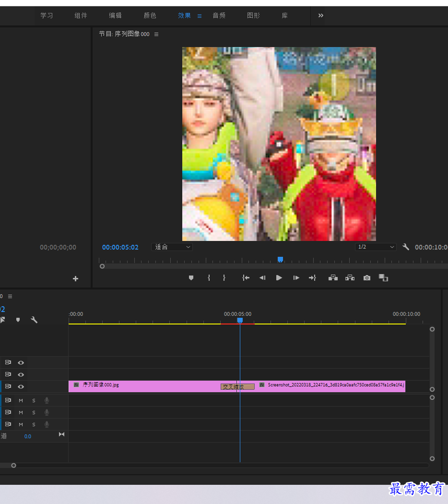Toggle sync lock on the top video track
Image resolution: width=448 pixels, height=504 pixels.
[8, 362]
